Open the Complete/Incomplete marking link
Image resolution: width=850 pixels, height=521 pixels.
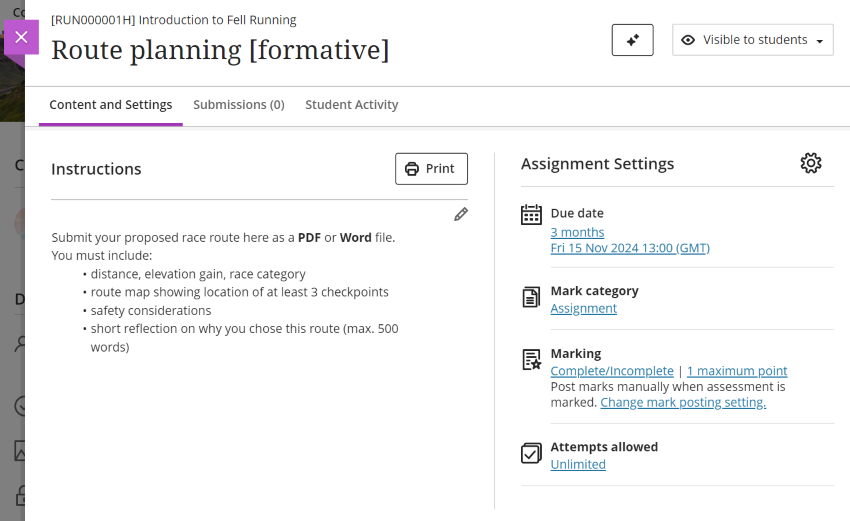(612, 371)
